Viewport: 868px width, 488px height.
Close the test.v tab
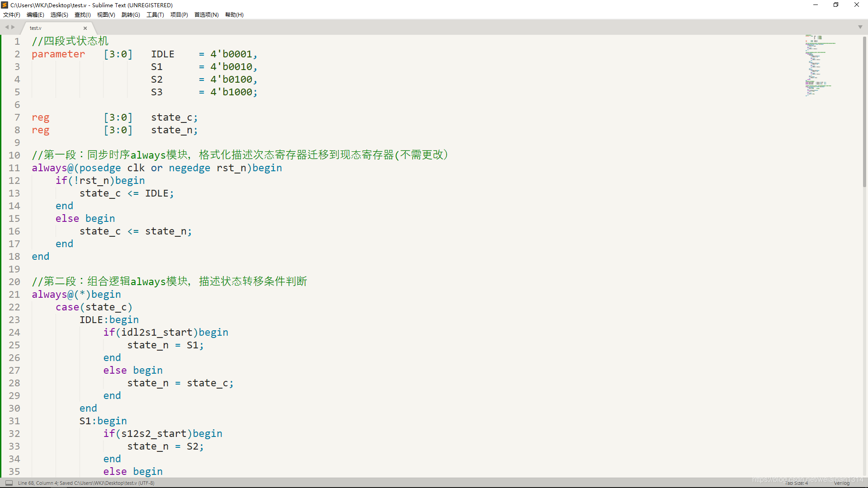pyautogui.click(x=85, y=28)
